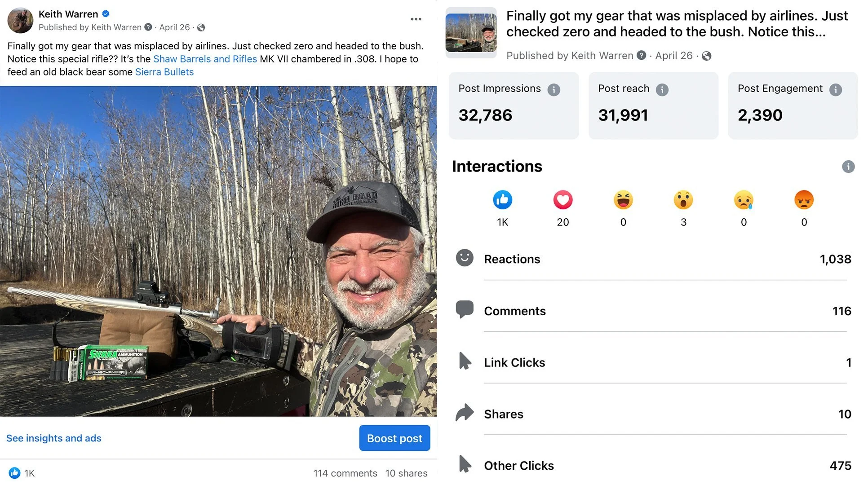
Task: Open the Sierra Bullets tagged link
Action: coord(164,72)
